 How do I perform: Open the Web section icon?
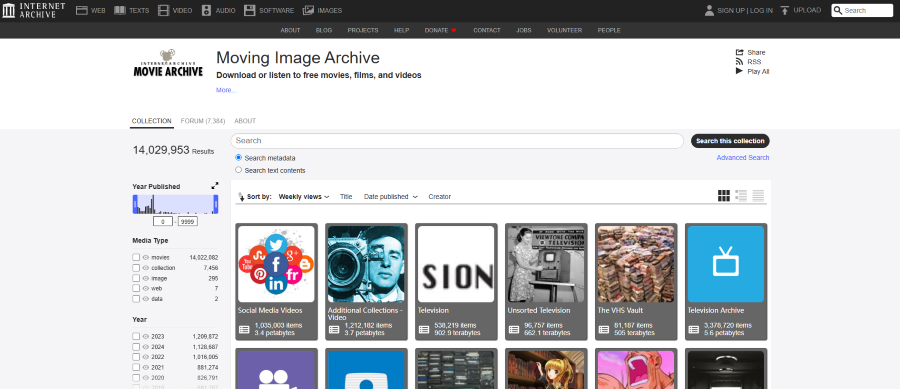(x=82, y=10)
